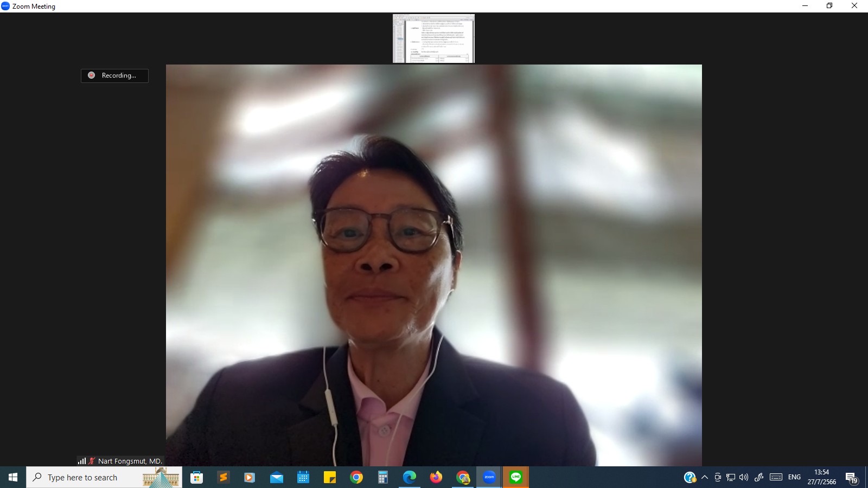The image size is (868, 488).
Task: Click the Meet Now camera tray icon
Action: tap(718, 477)
